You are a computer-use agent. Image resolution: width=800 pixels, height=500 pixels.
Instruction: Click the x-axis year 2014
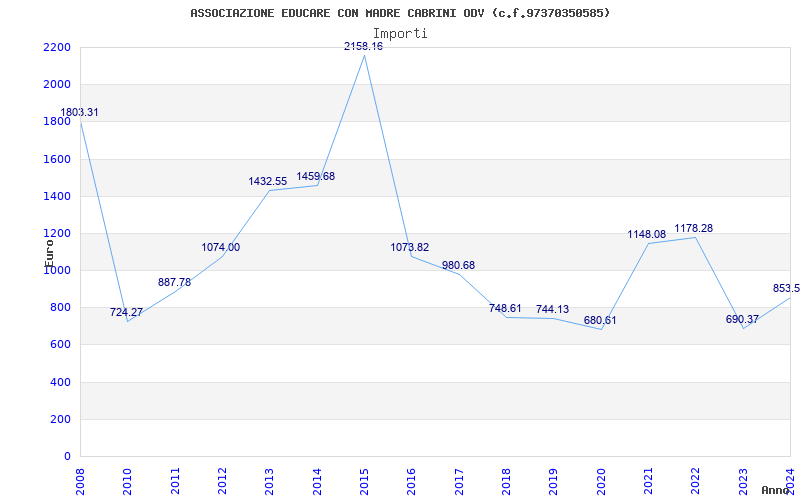click(x=317, y=481)
